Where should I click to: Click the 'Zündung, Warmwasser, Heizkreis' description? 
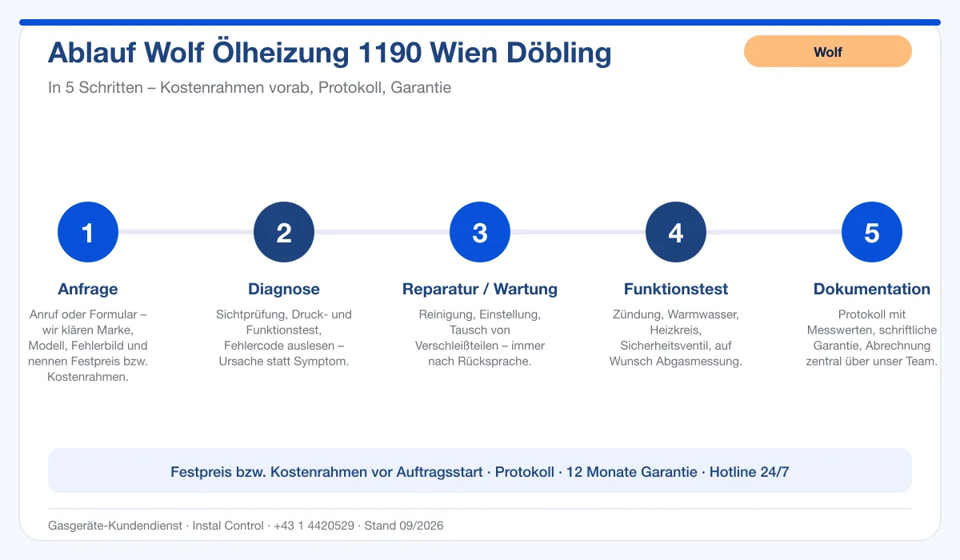(x=676, y=338)
